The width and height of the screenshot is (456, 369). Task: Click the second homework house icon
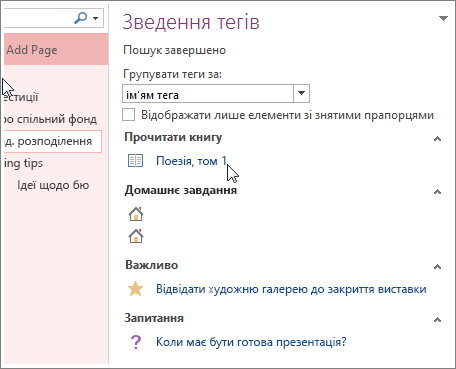coord(136,236)
